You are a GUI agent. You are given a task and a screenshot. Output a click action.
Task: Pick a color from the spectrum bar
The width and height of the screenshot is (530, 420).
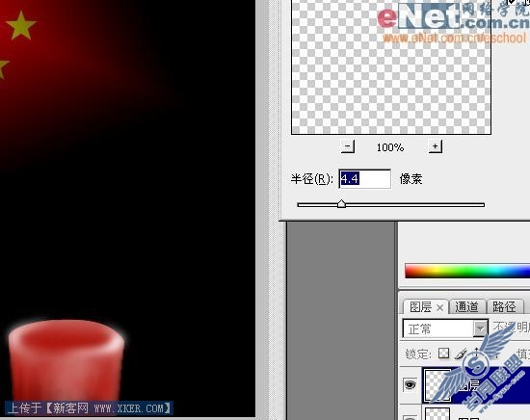pos(467,272)
